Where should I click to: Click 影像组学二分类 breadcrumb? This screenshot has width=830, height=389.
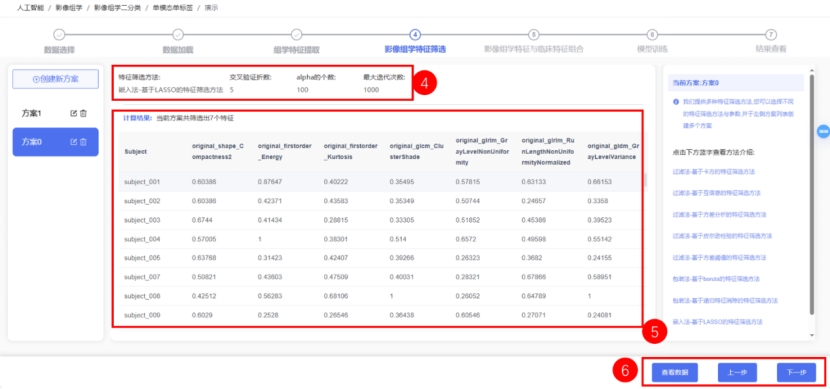pyautogui.click(x=118, y=8)
